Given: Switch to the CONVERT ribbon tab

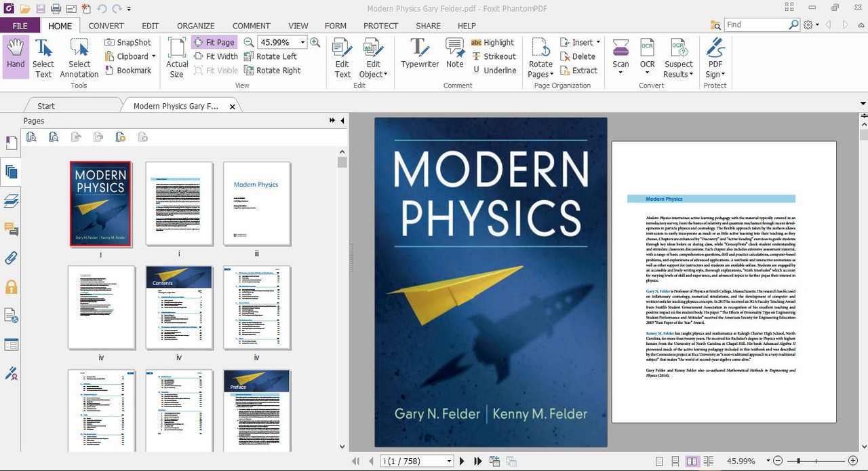Looking at the screenshot, I should coord(106,26).
